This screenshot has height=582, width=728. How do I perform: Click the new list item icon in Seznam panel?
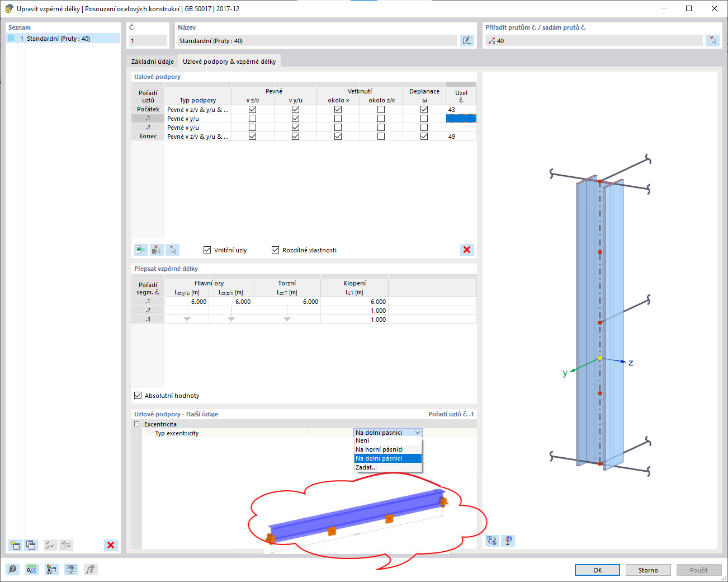(x=15, y=545)
